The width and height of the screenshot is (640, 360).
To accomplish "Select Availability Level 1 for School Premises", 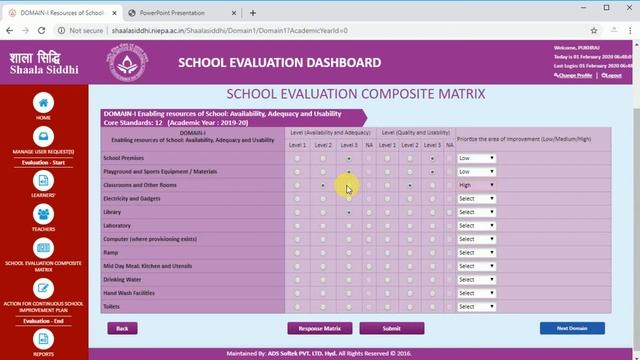I will tap(297, 158).
